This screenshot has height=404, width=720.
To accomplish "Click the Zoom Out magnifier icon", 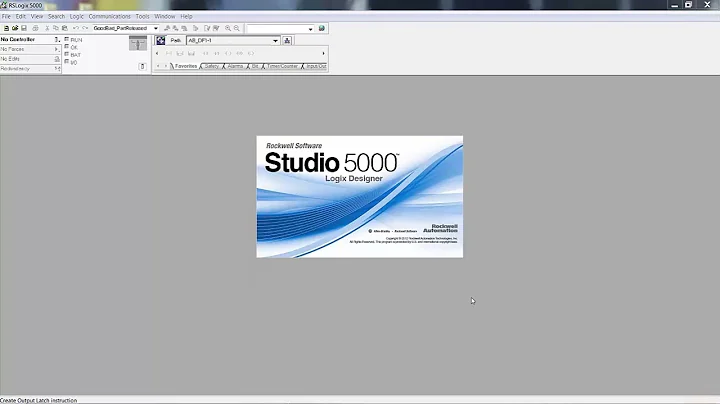I will (x=236, y=28).
